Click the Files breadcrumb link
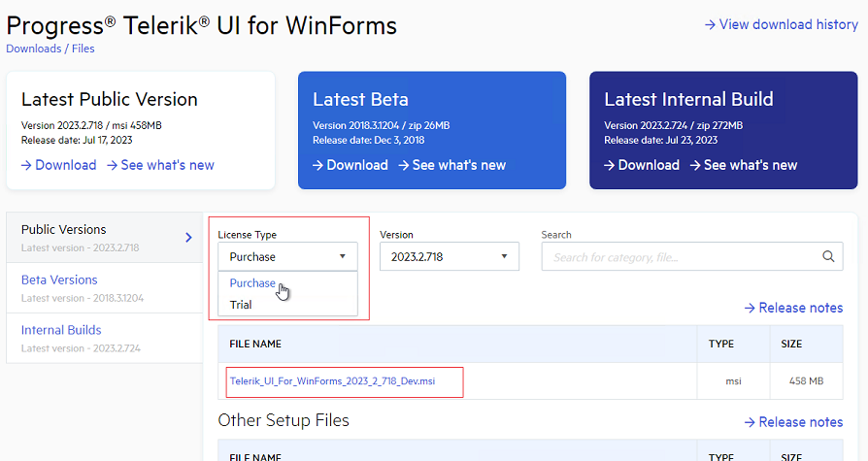Viewport: 868px width, 461px height. (x=83, y=49)
